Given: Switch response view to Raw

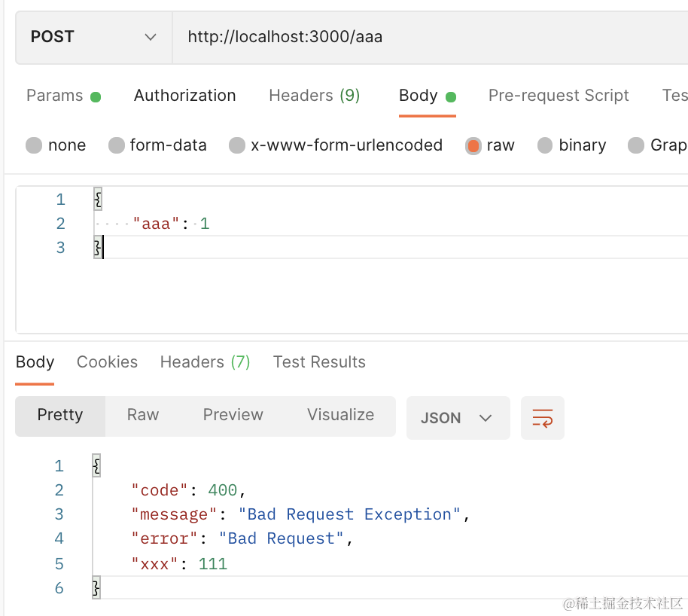Looking at the screenshot, I should tap(143, 415).
